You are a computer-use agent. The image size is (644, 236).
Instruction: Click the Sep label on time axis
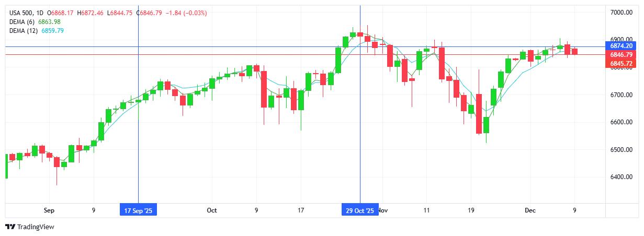point(49,210)
